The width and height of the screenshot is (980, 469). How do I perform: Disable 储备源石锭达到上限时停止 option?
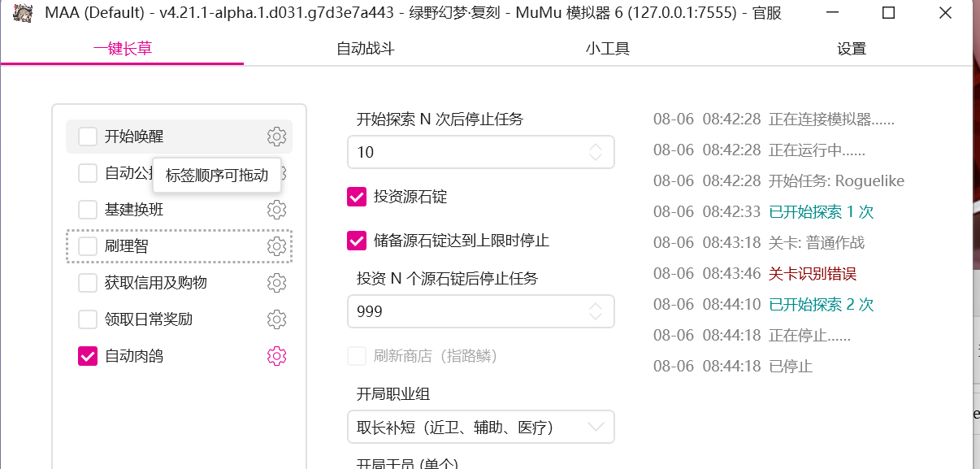tap(355, 240)
